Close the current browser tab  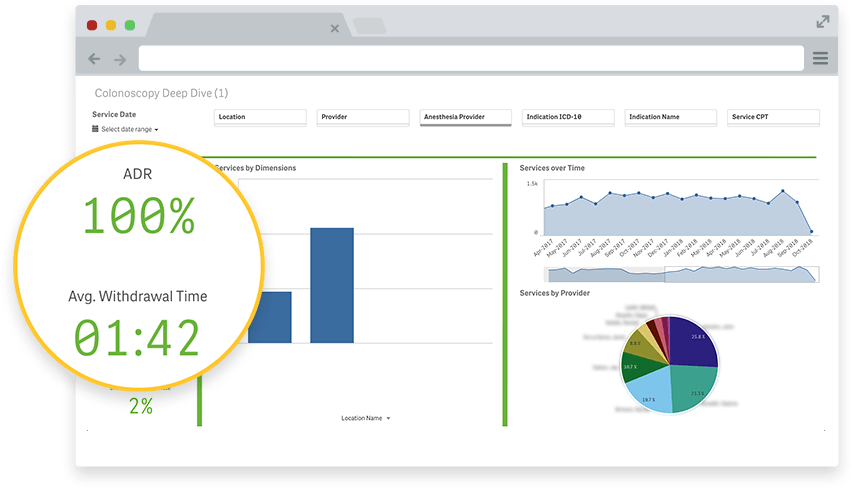(x=335, y=28)
